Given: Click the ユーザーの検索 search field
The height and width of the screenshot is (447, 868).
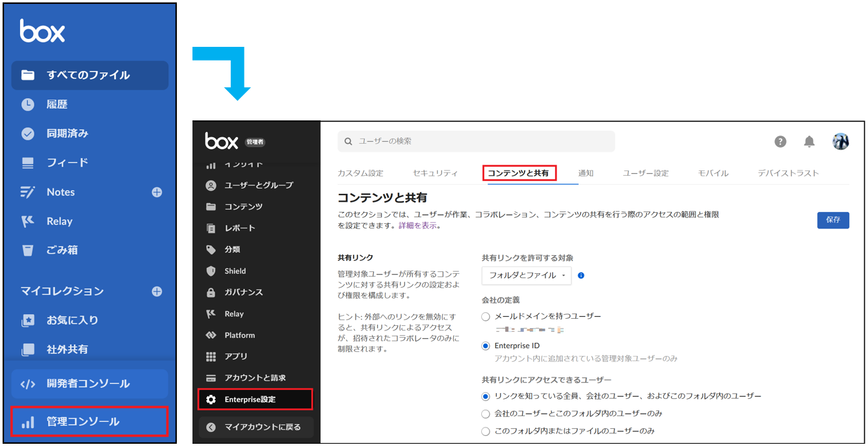Looking at the screenshot, I should click(x=476, y=141).
